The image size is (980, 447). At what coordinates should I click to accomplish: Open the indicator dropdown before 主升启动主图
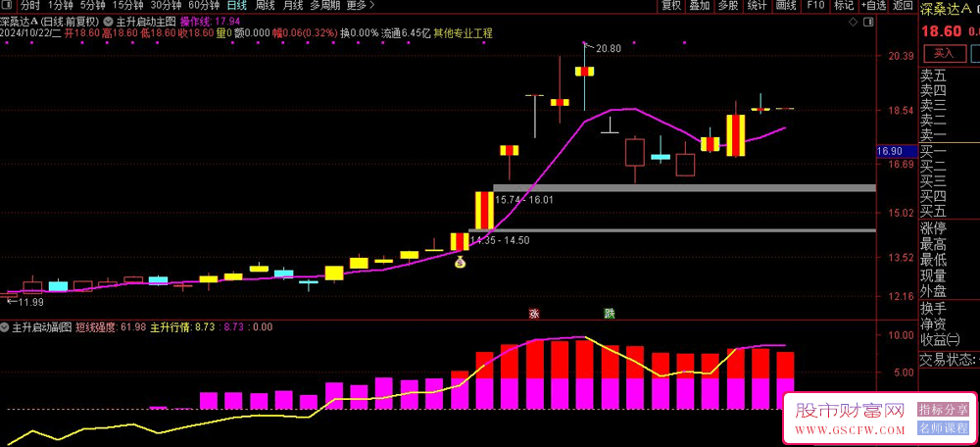108,22
